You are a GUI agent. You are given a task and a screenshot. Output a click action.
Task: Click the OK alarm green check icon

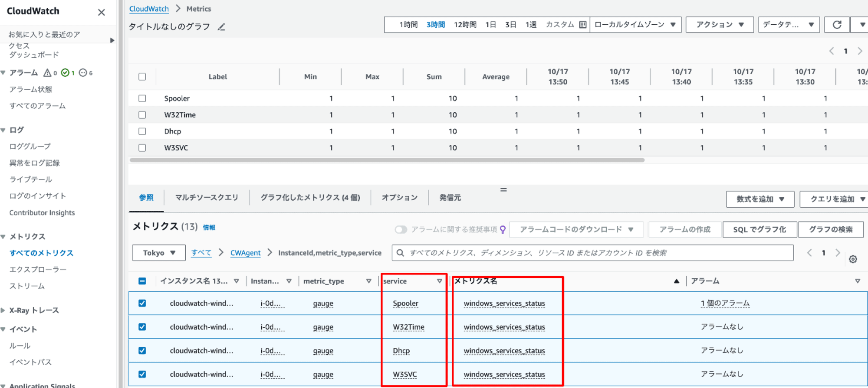click(x=65, y=73)
